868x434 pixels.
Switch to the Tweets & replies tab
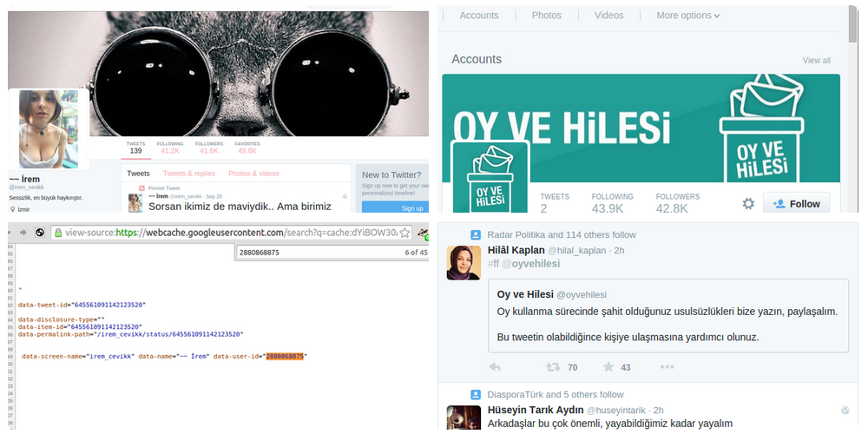pyautogui.click(x=188, y=174)
